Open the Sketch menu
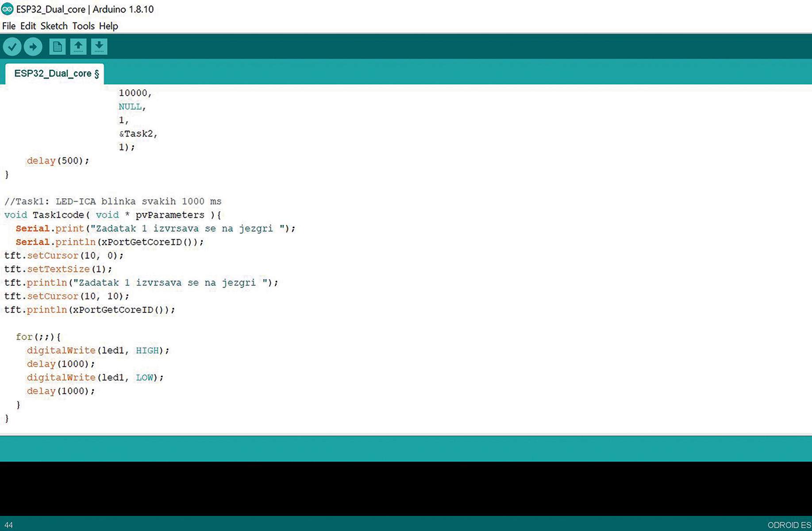 click(54, 26)
